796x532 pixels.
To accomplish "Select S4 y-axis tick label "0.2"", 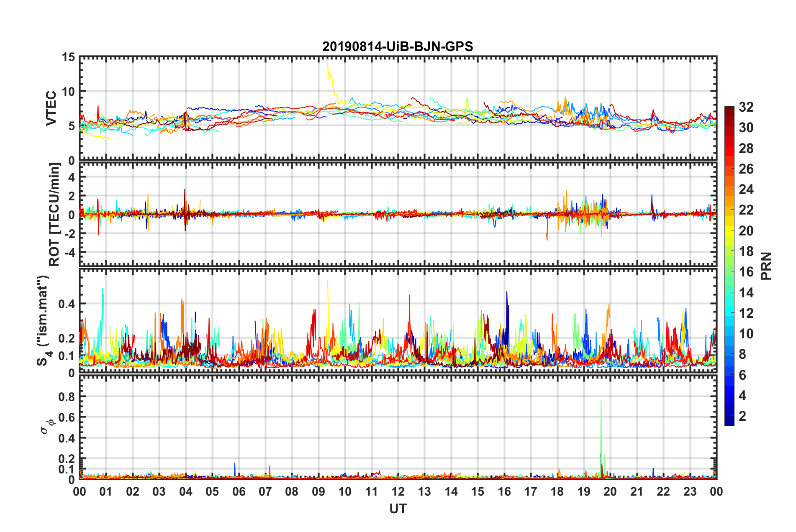I will [67, 338].
